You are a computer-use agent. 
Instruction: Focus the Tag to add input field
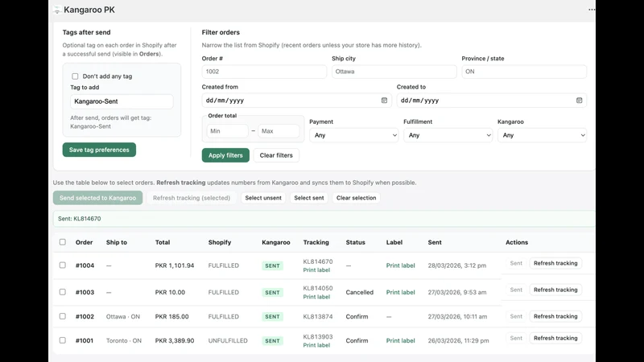point(122,101)
